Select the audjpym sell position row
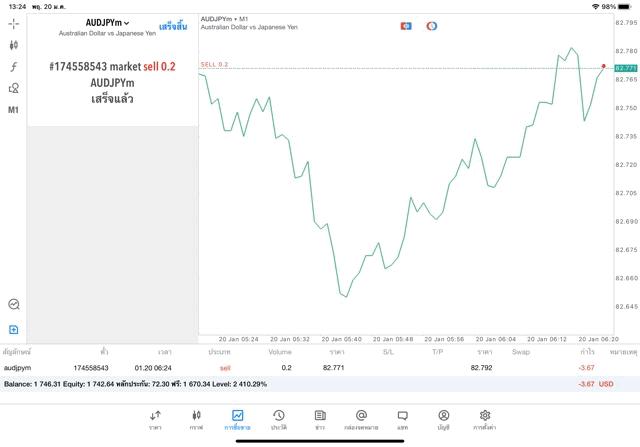Viewport: 640px width, 447px height. 300,368
